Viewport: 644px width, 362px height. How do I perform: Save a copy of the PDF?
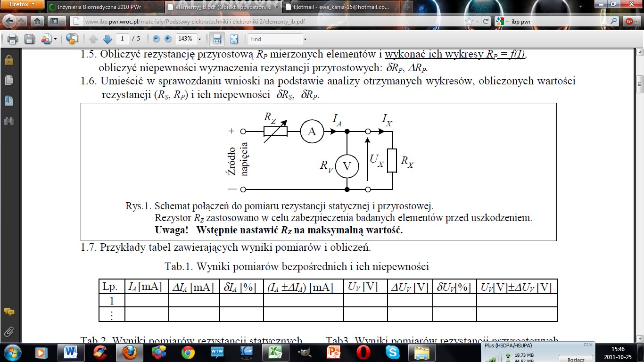click(29, 39)
